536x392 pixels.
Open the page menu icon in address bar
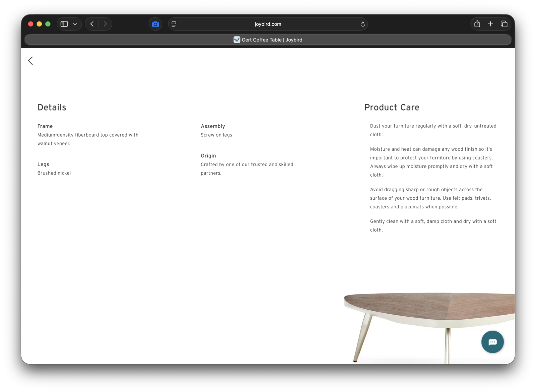pyautogui.click(x=174, y=24)
